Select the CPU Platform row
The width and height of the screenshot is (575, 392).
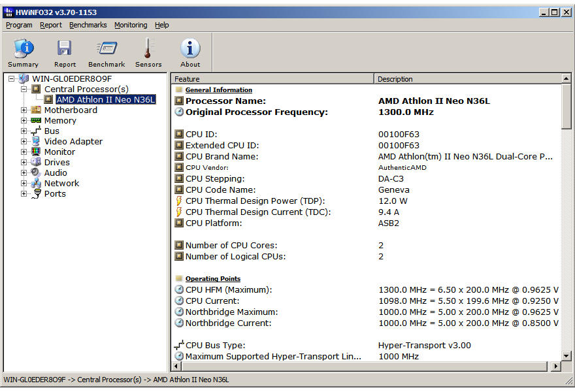[366, 223]
